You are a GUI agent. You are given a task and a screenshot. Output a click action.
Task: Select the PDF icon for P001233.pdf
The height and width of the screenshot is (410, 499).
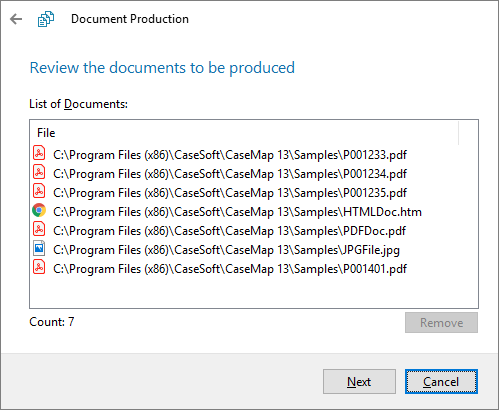click(39, 154)
